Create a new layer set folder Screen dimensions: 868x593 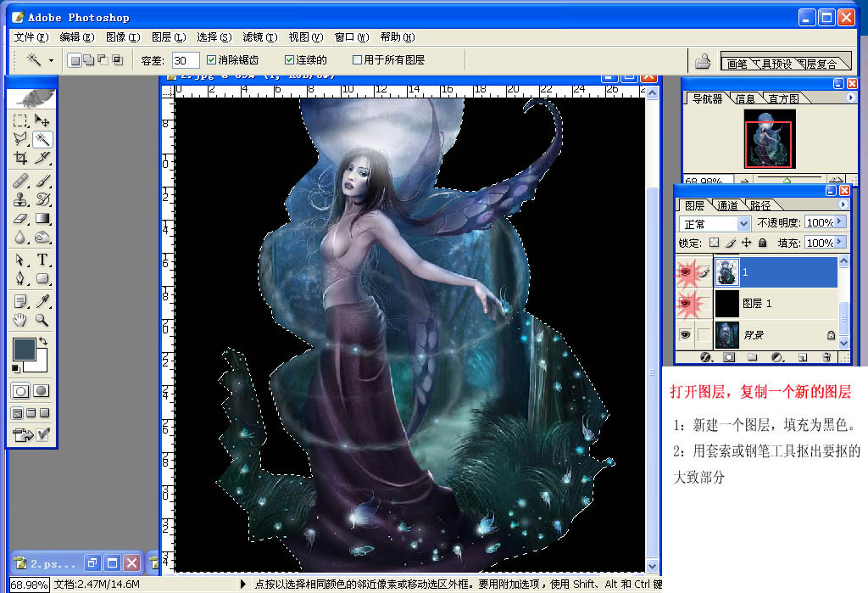pyautogui.click(x=753, y=357)
